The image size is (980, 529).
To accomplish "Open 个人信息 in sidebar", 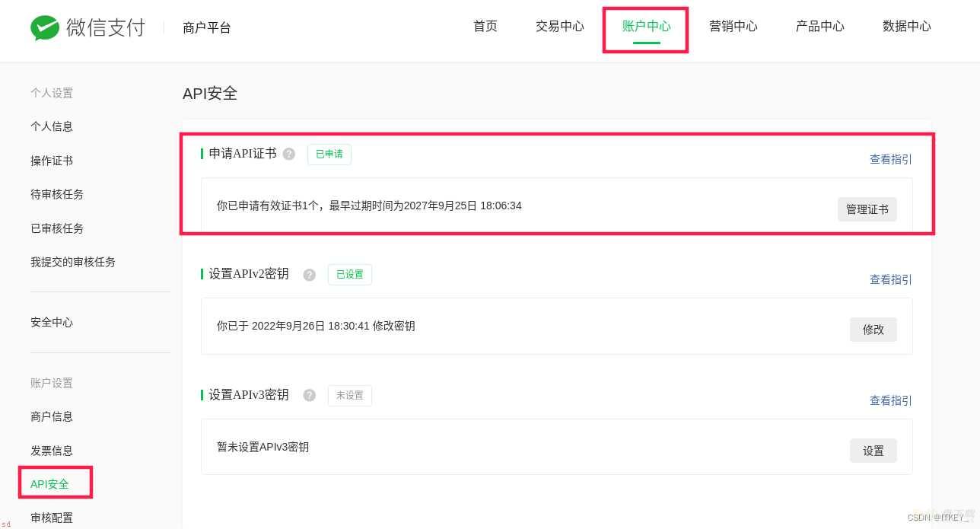I will (52, 126).
